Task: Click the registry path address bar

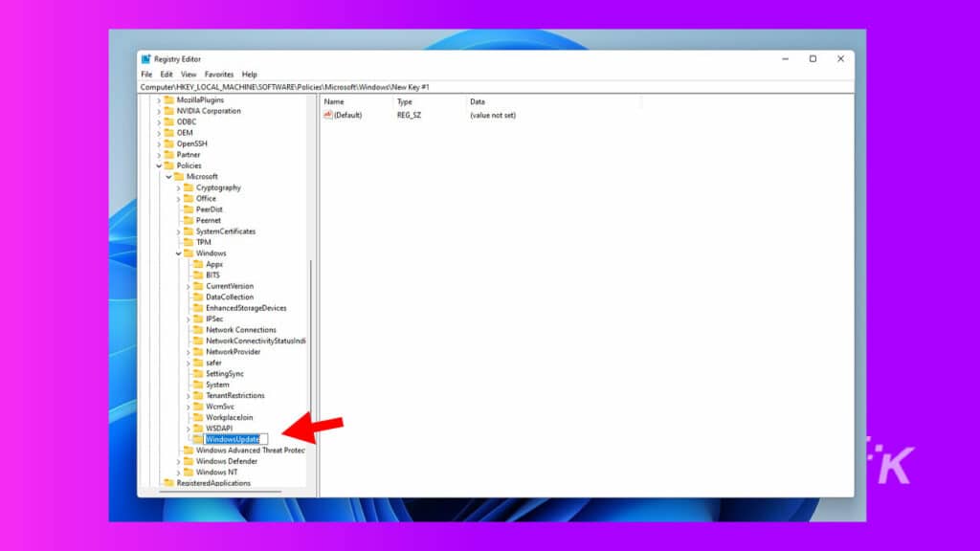Action: point(496,87)
